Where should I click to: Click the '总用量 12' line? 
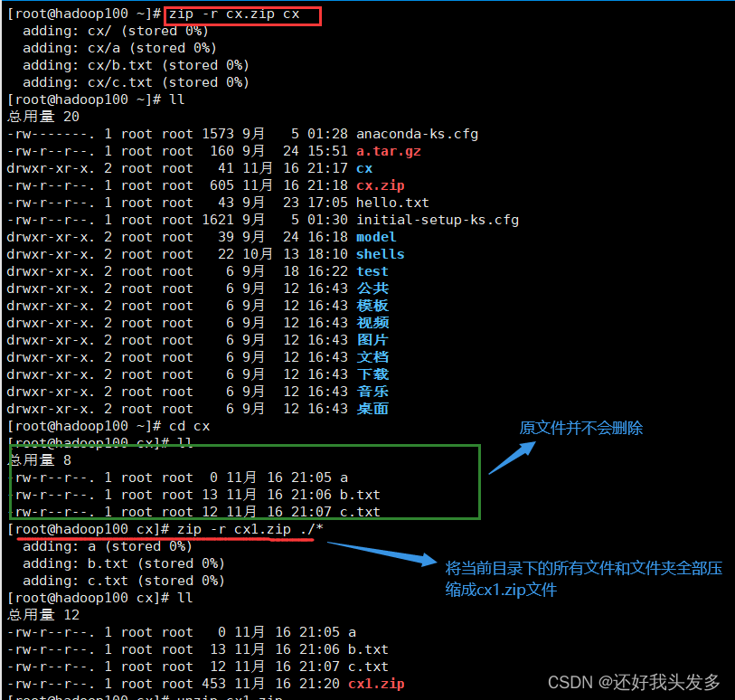43,615
